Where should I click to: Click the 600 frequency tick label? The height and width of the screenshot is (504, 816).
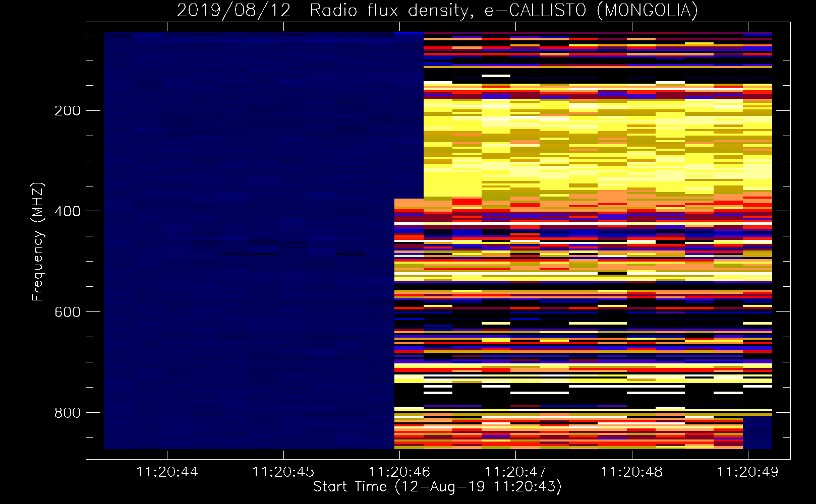(x=68, y=312)
